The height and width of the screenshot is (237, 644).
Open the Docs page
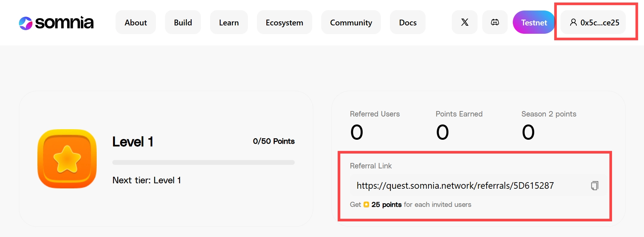coord(407,22)
